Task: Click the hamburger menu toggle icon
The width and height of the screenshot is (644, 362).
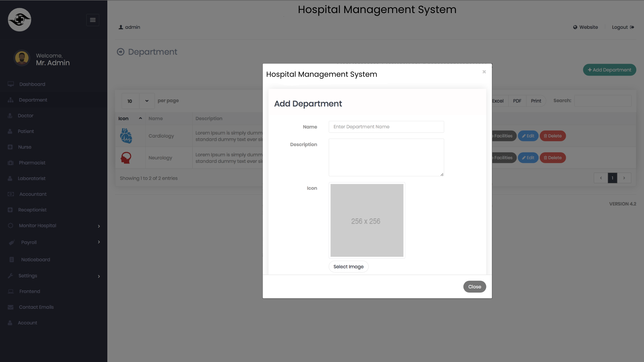Action: (93, 20)
